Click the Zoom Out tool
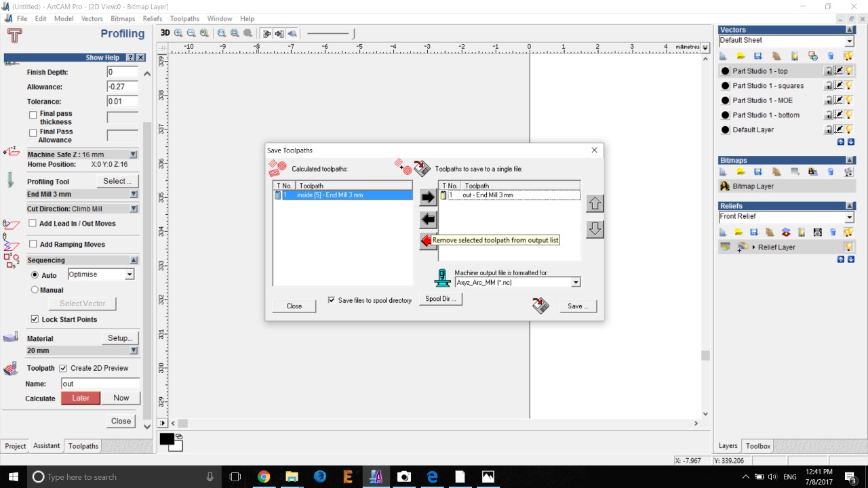This screenshot has height=488, width=868. point(191,33)
